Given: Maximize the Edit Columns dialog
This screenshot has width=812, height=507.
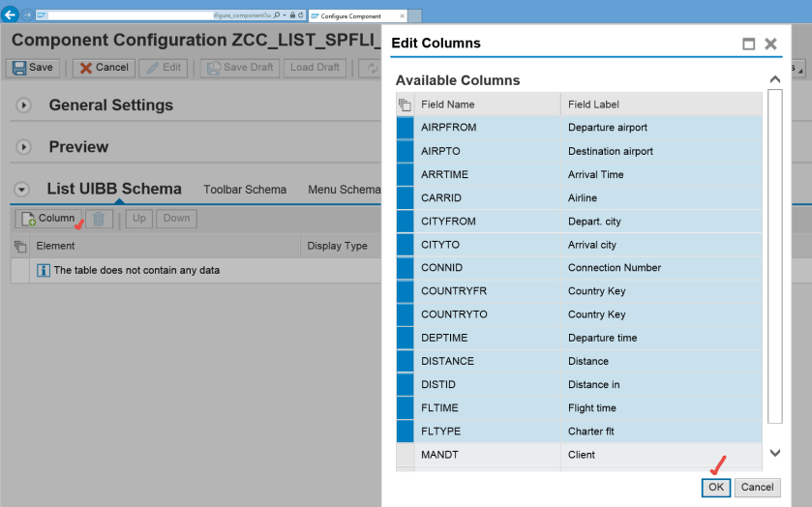Looking at the screenshot, I should pyautogui.click(x=748, y=44).
